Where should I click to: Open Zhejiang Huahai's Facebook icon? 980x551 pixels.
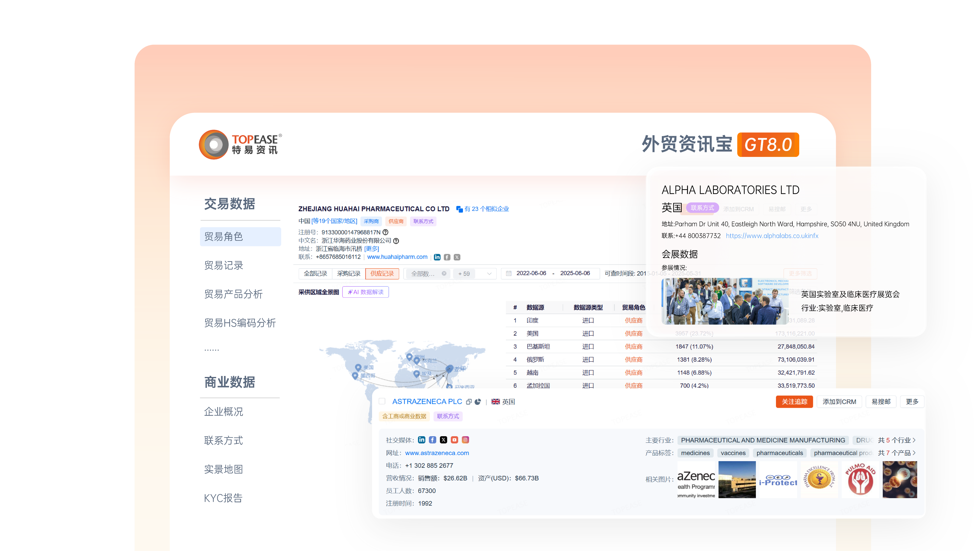pos(447,257)
